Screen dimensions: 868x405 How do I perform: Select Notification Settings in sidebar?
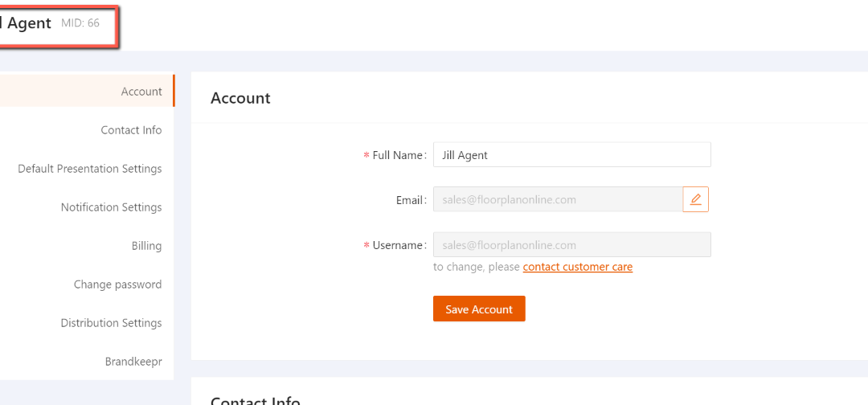[111, 207]
